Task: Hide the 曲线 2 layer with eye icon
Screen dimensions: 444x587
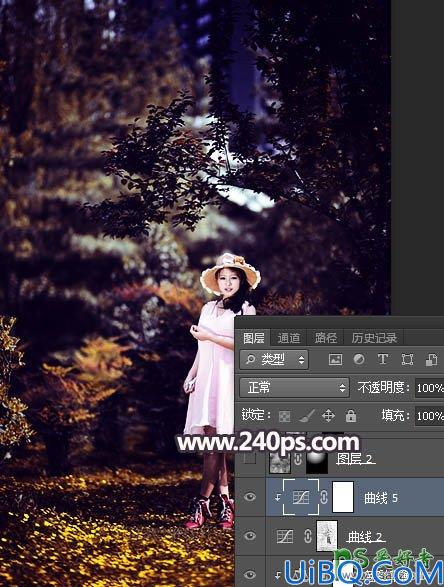Action: 250,536
